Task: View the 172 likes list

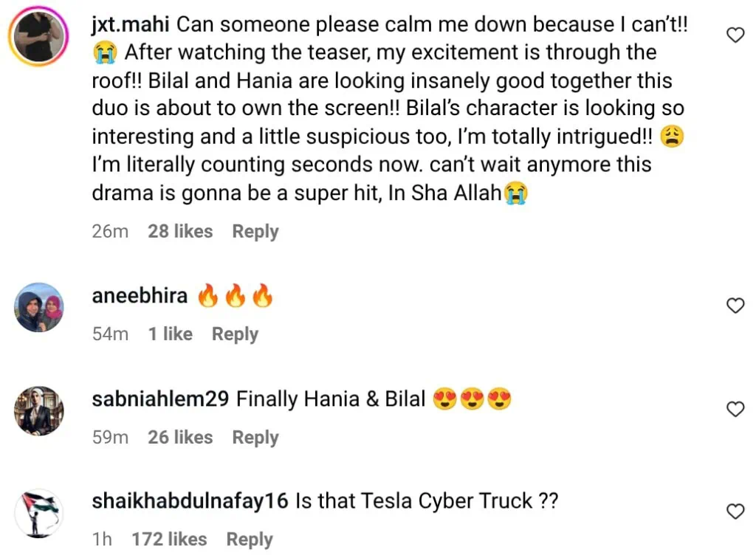Action: pos(169,539)
